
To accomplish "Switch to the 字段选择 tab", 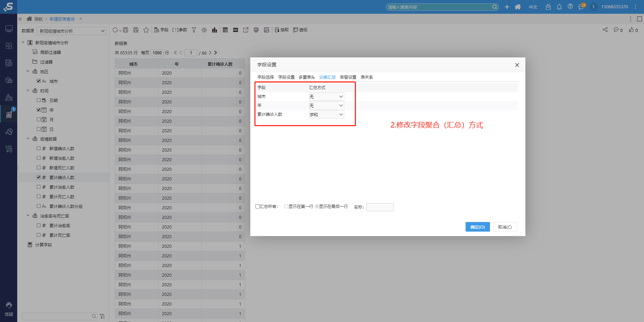I will 265,77.
